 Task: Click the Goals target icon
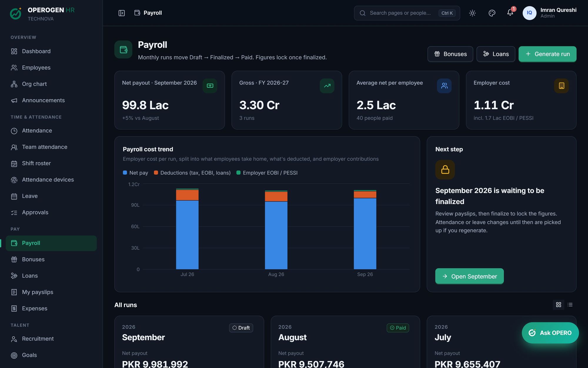coord(14,355)
